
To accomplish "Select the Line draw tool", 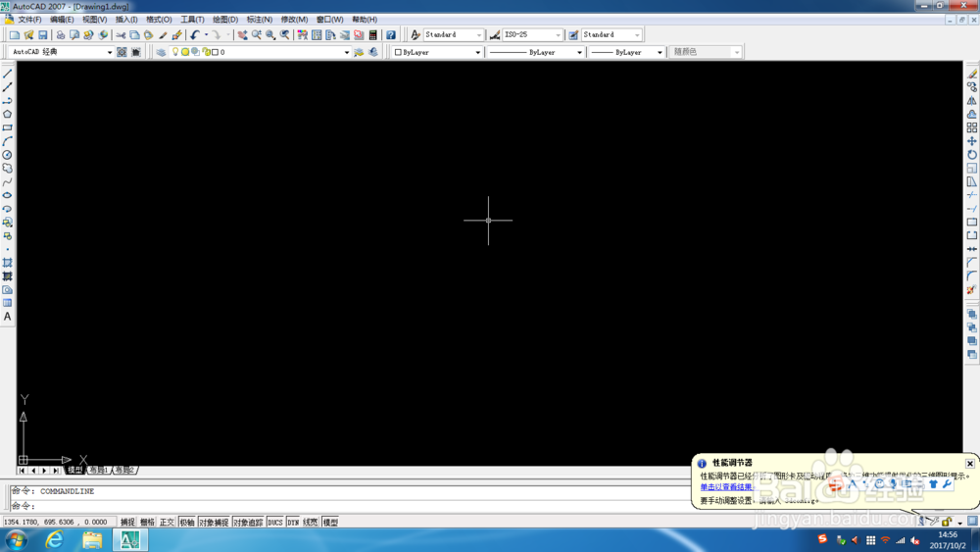I will click(x=8, y=74).
